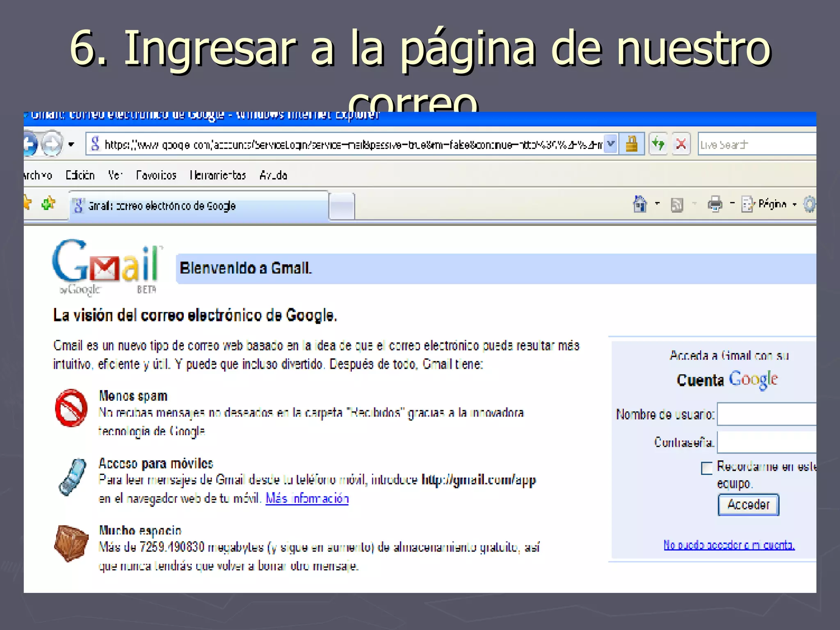The image size is (840, 630).
Task: Click the red Stop loading icon
Action: click(681, 144)
